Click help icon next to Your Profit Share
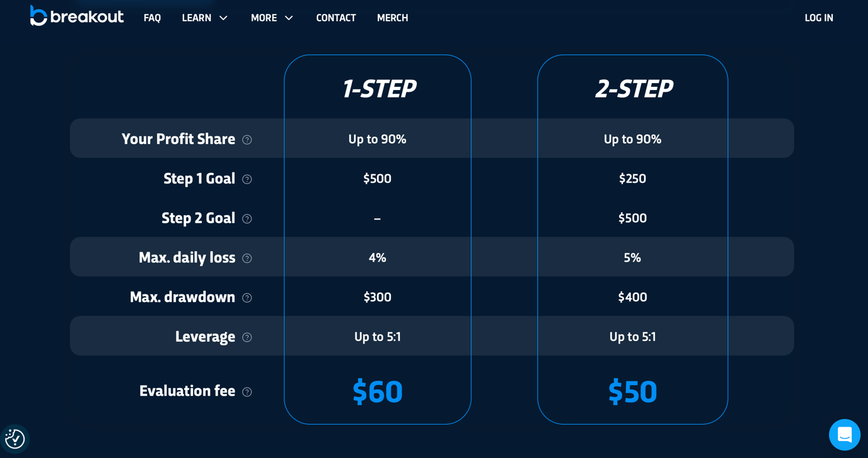This screenshot has width=868, height=458. pos(247,140)
